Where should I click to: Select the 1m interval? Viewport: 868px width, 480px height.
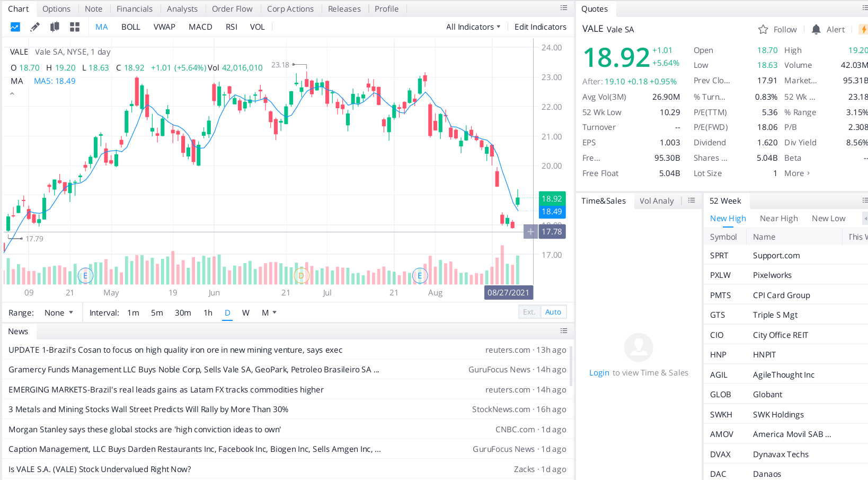point(133,313)
